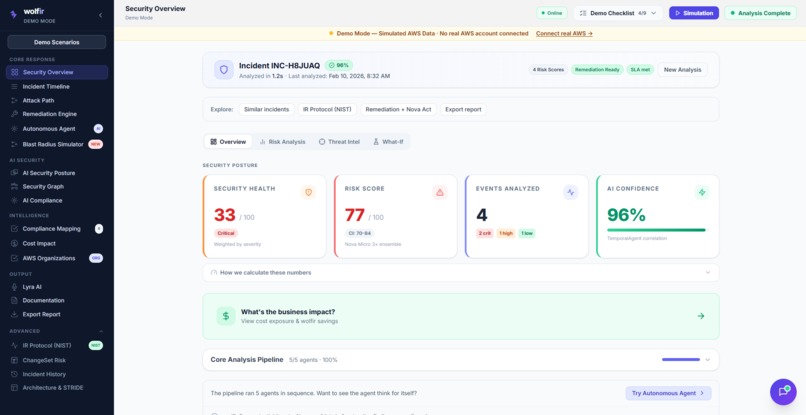Click the Security Graph icon
This screenshot has width=806, height=415.
(x=14, y=187)
